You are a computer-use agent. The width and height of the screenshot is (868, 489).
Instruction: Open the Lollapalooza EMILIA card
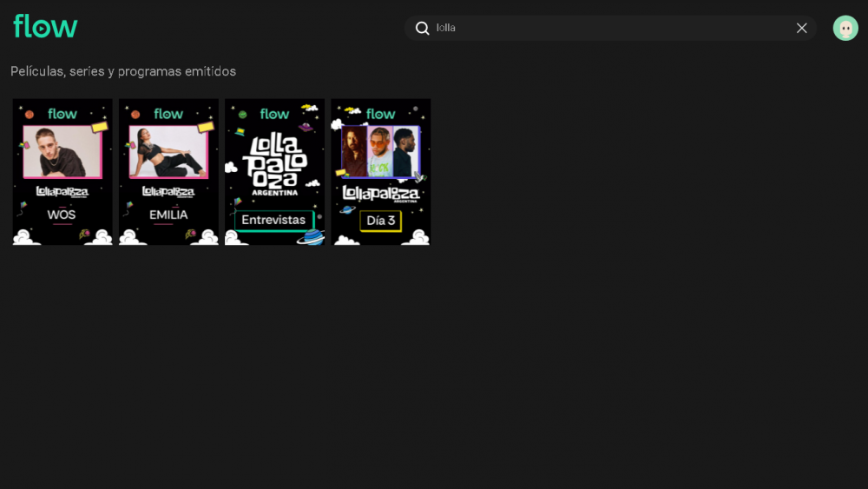point(168,172)
